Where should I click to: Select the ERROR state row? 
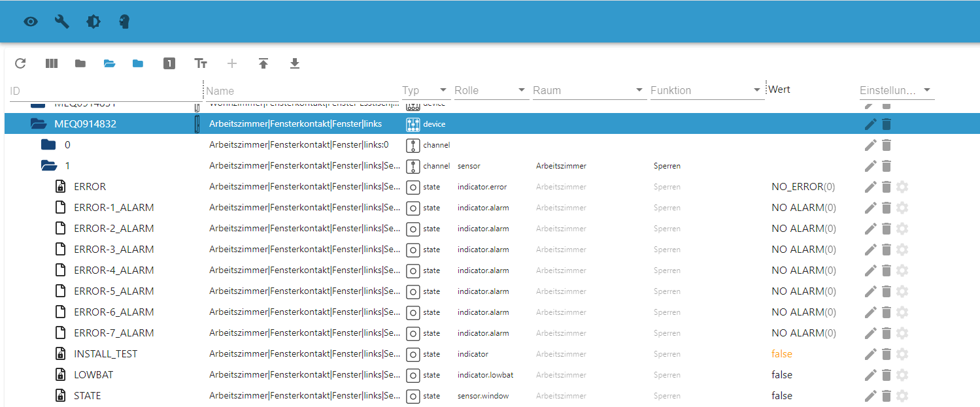pos(90,187)
